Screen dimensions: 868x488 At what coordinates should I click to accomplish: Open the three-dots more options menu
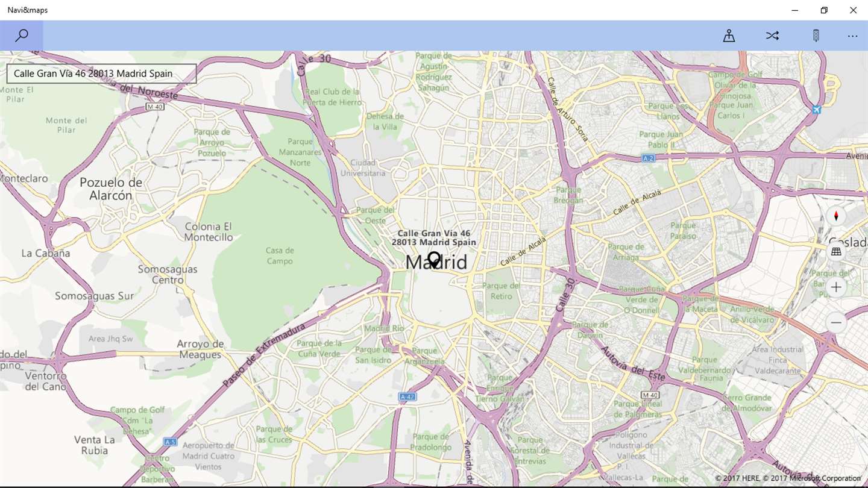(852, 36)
